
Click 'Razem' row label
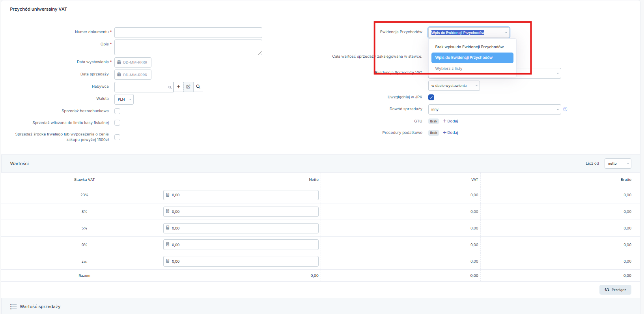(84, 276)
